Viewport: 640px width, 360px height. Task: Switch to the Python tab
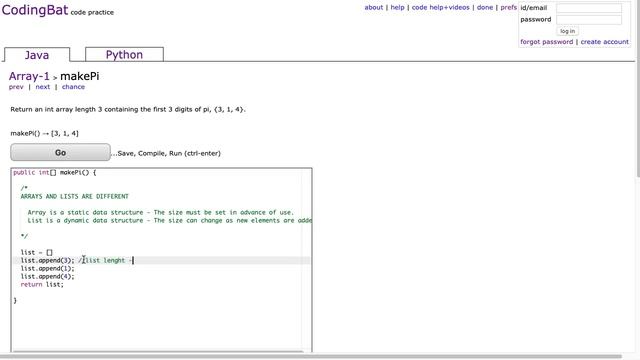124,54
